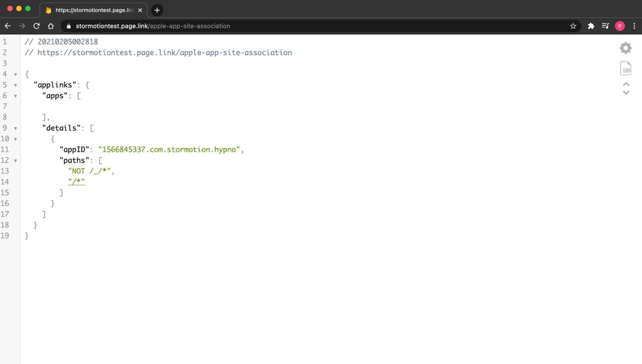642x364 pixels.
Task: Collapse the apps array on line 6
Action: (15, 96)
